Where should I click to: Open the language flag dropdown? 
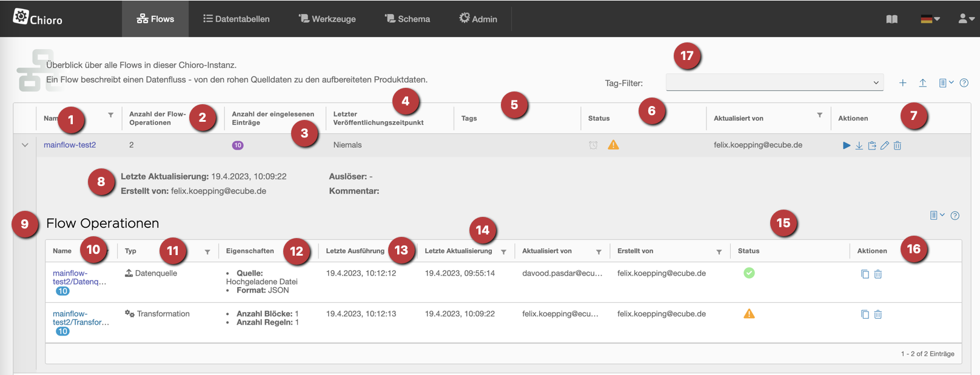pyautogui.click(x=930, y=19)
